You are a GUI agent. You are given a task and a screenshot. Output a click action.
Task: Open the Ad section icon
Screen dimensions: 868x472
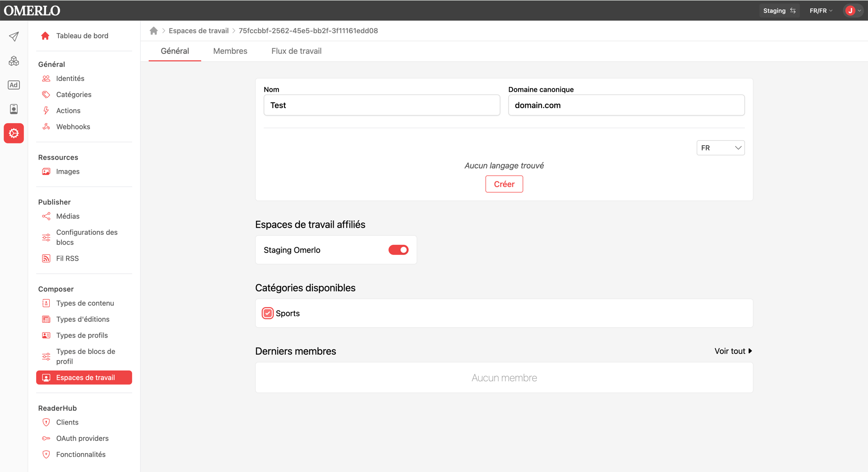point(14,85)
